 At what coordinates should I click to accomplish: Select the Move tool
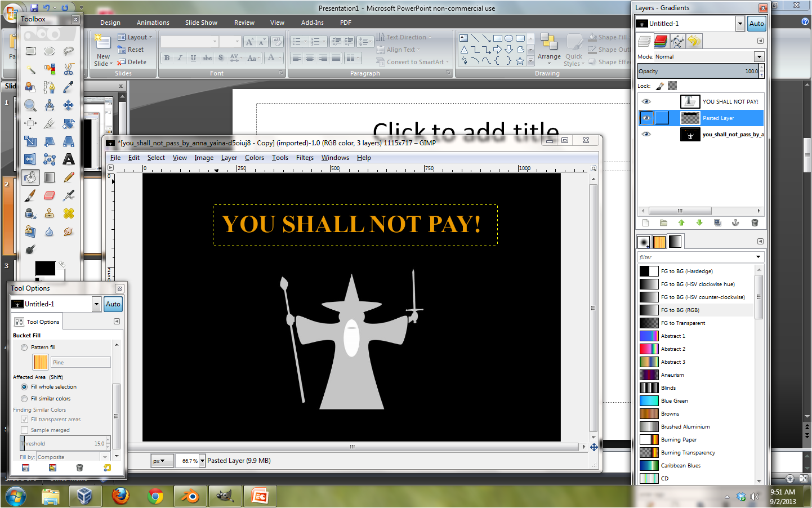pos(68,105)
